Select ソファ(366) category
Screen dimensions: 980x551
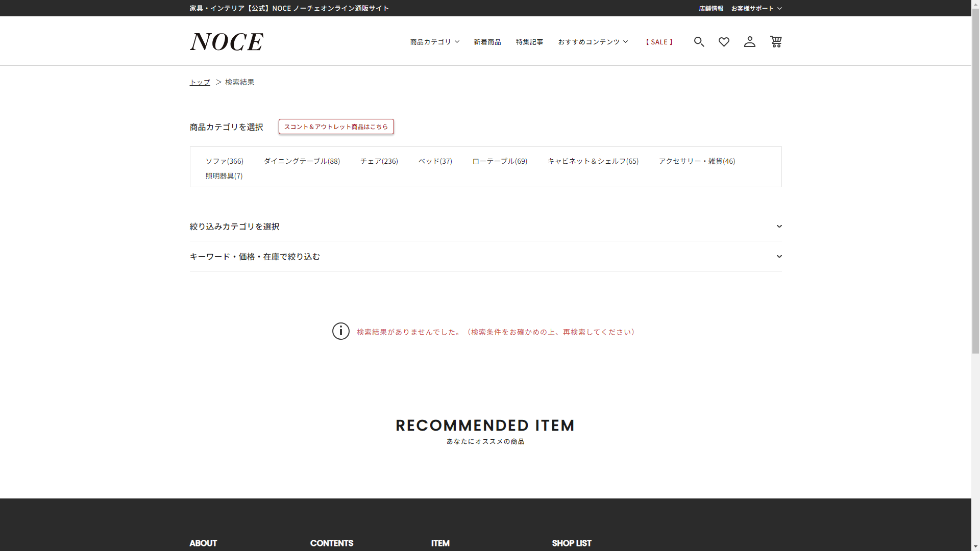pos(224,161)
